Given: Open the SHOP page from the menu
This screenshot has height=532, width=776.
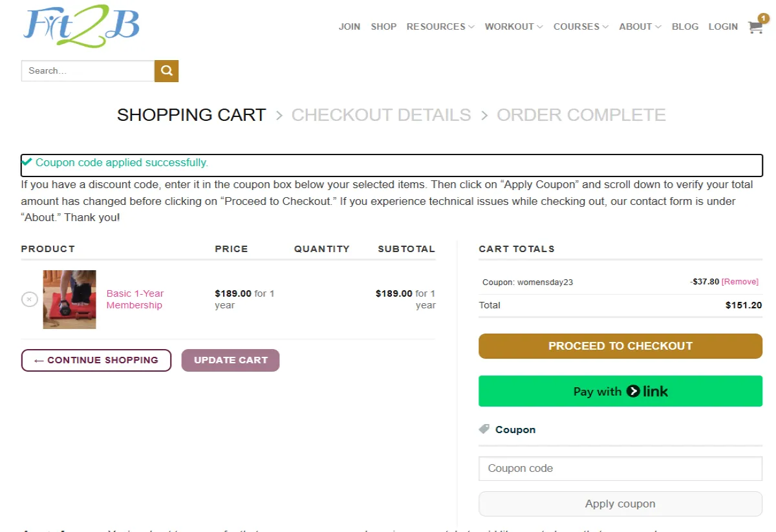Looking at the screenshot, I should (x=383, y=27).
